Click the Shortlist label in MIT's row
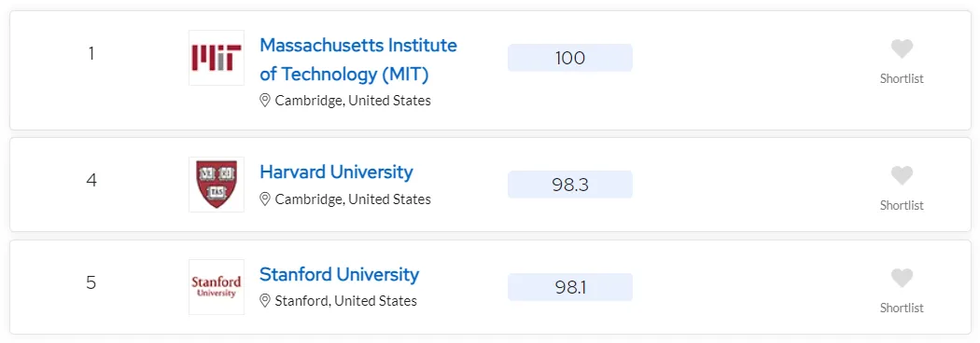Image resolution: width=980 pixels, height=343 pixels. [x=902, y=78]
